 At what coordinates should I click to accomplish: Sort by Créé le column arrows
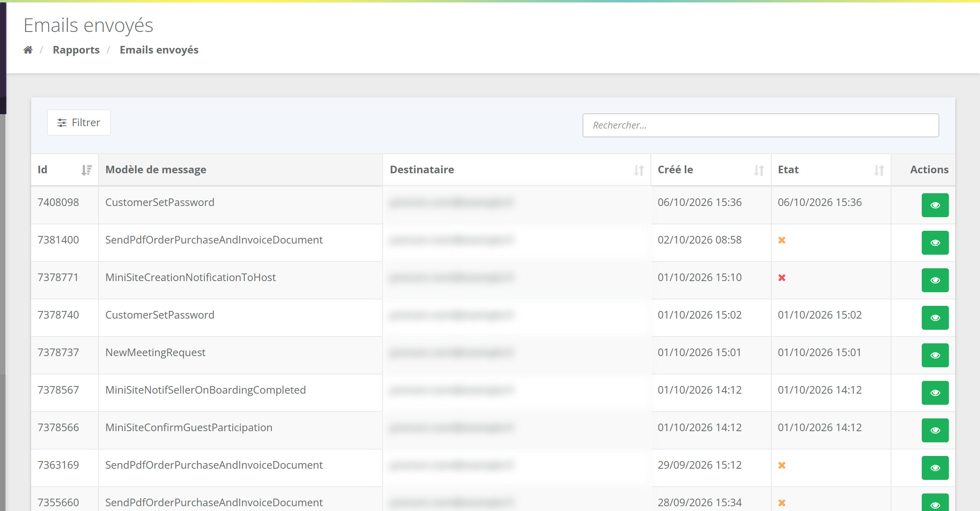pos(759,170)
